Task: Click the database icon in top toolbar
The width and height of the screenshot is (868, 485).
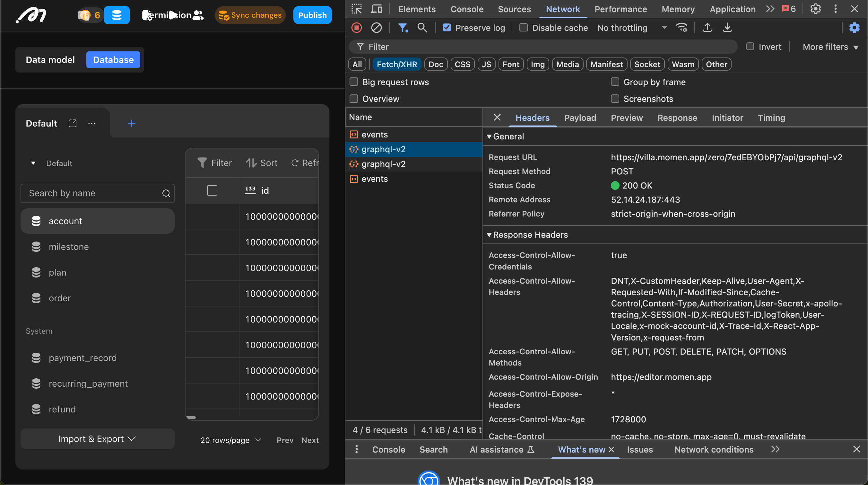Action: point(117,15)
